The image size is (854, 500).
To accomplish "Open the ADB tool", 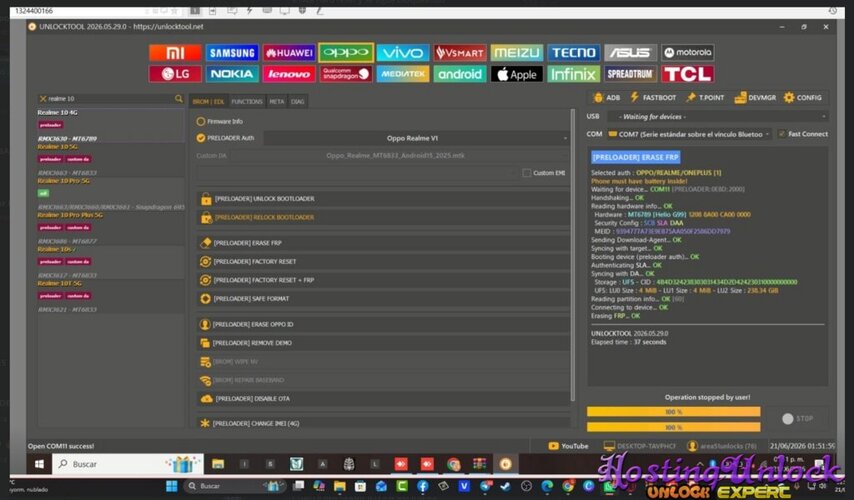I will tap(606, 97).
